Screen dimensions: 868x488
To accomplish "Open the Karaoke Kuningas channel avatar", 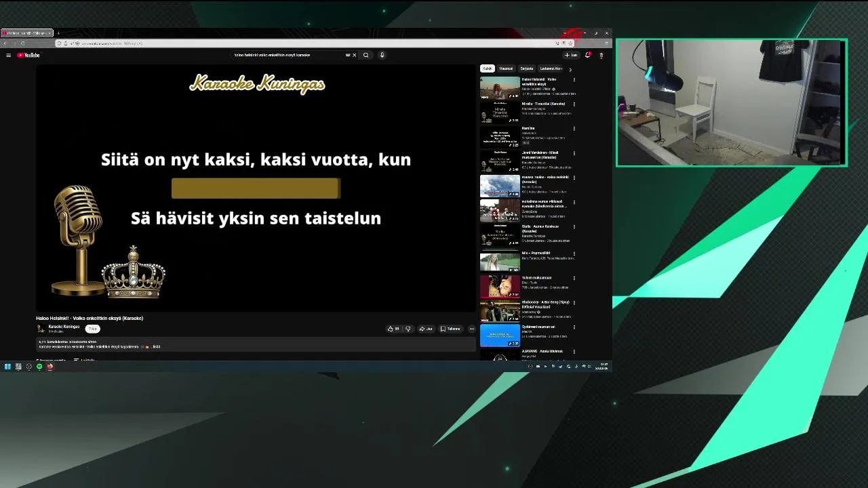I will point(41,329).
